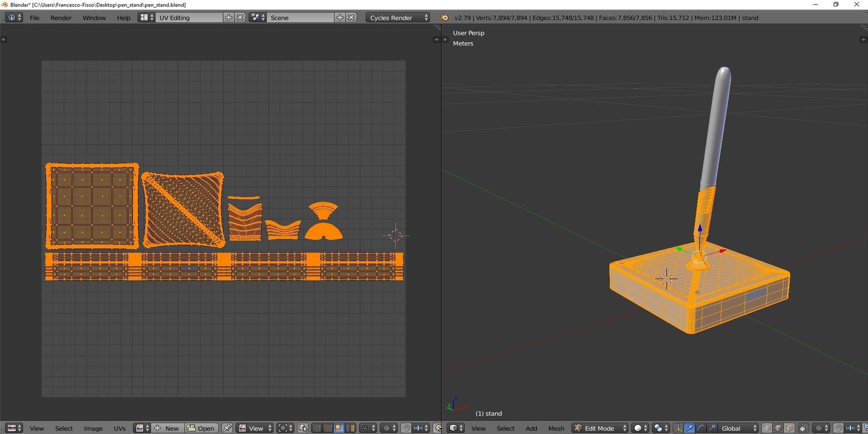This screenshot has width=868, height=434.
Task: Toggle limit selection to visible
Action: click(x=803, y=428)
